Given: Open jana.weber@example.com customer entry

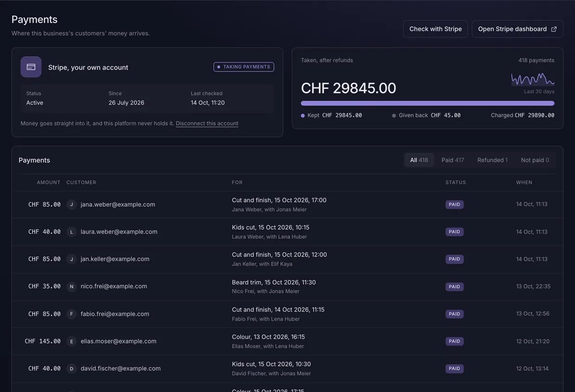Looking at the screenshot, I should tap(118, 205).
